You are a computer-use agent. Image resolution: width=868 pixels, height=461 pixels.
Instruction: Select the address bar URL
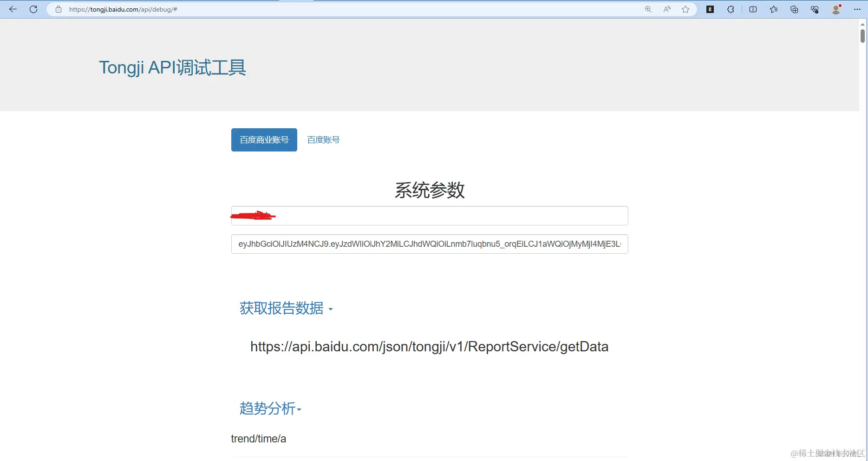[123, 9]
